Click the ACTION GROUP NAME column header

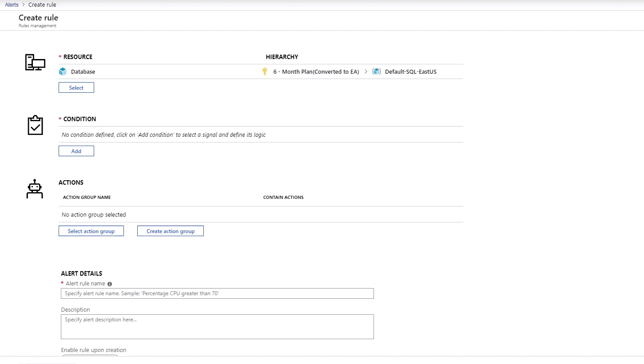(87, 197)
